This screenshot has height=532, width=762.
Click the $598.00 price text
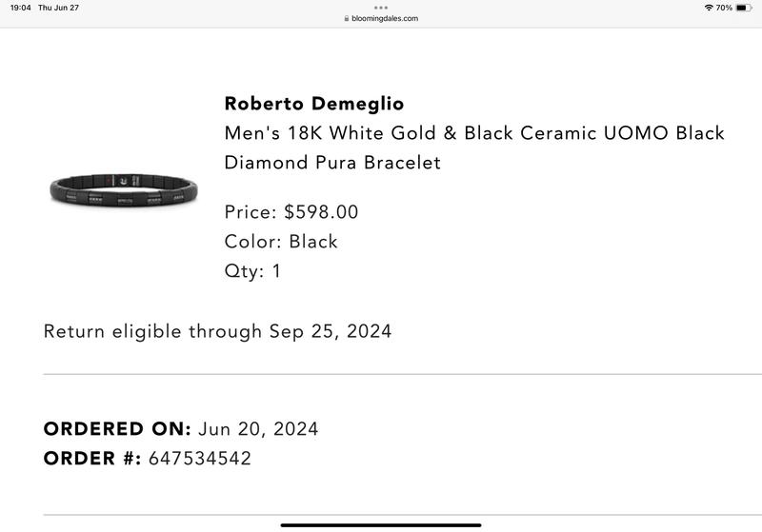point(321,211)
